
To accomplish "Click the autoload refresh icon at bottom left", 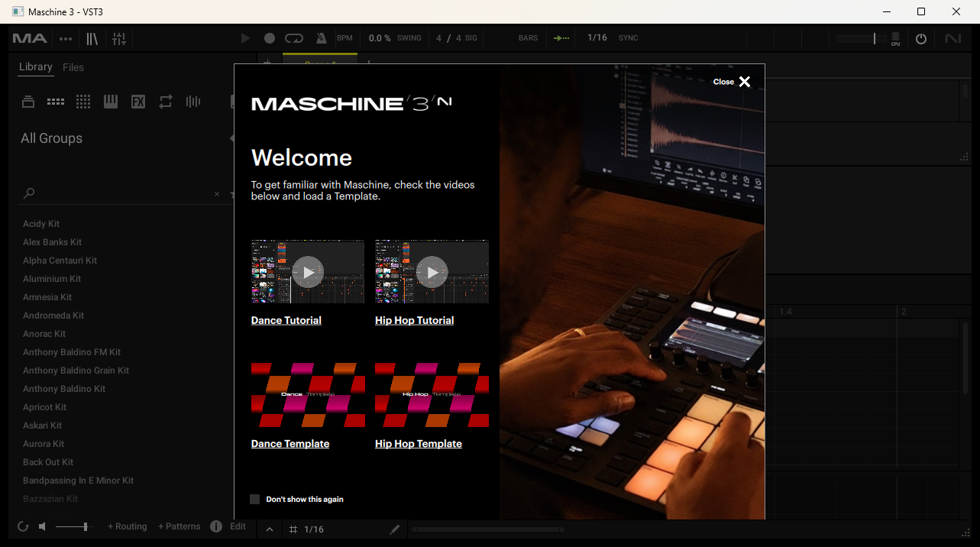I will (23, 526).
